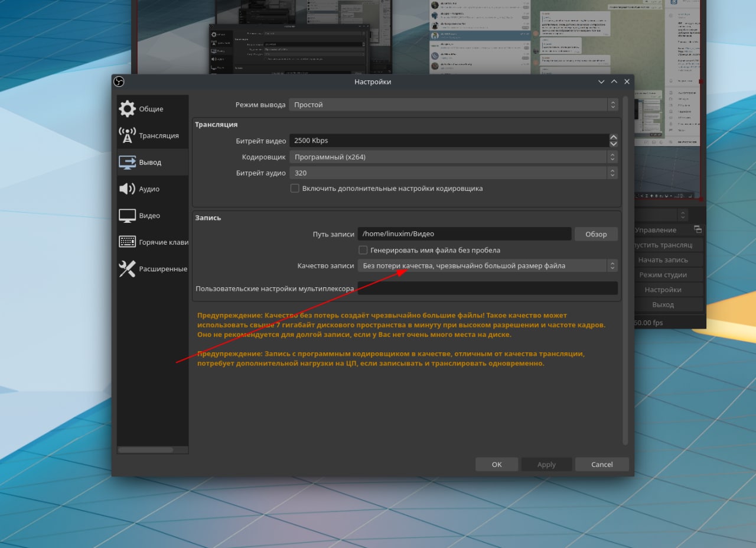Click the Обзор browse button
The width and height of the screenshot is (756, 548).
pos(596,234)
